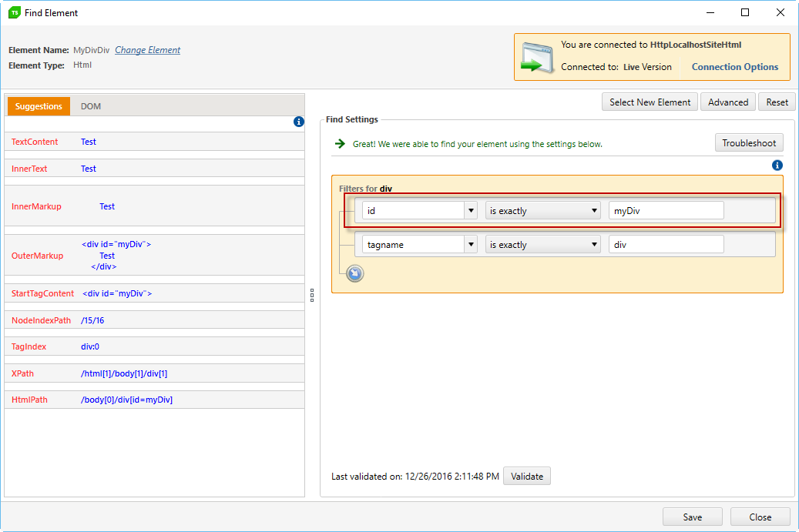The width and height of the screenshot is (799, 532).
Task: Click the div value input field
Action: [x=666, y=244]
